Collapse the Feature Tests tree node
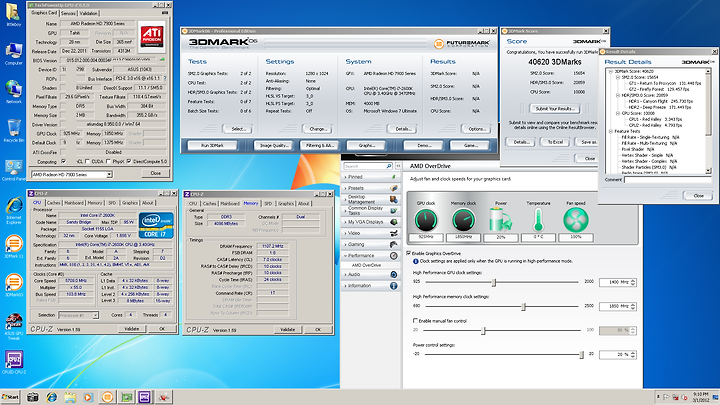The image size is (720, 405). tap(611, 131)
